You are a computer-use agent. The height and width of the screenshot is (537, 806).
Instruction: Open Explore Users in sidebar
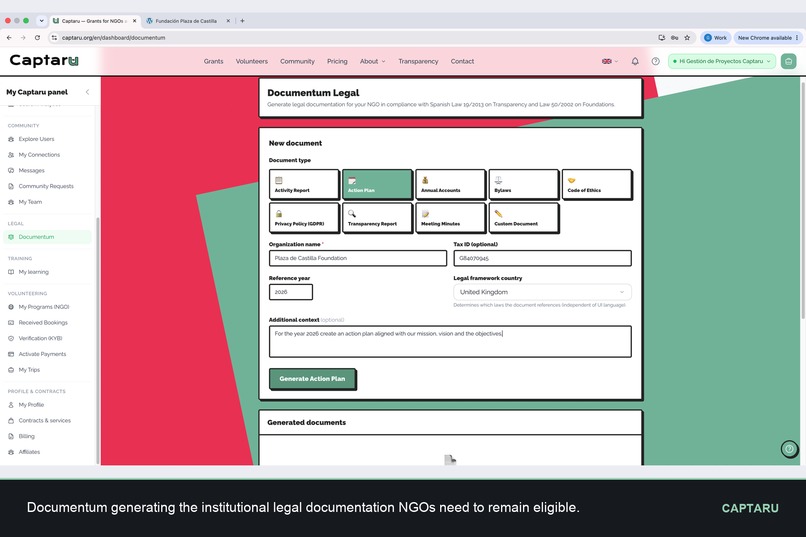(x=36, y=139)
